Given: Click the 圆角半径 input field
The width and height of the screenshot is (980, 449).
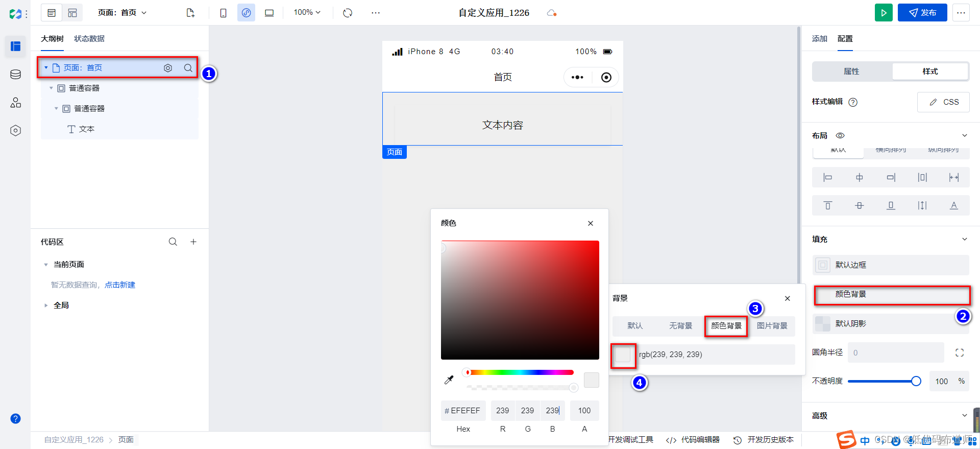Looking at the screenshot, I should (896, 352).
